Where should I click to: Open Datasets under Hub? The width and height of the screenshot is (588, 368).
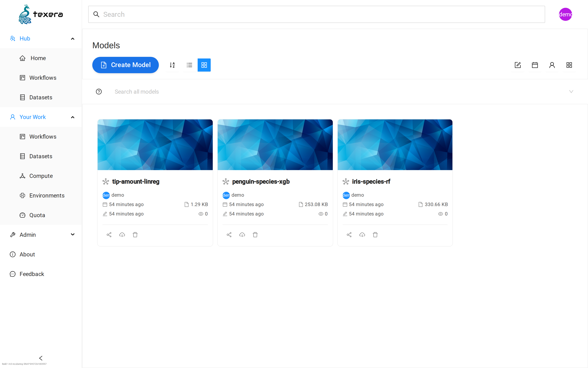pyautogui.click(x=41, y=97)
